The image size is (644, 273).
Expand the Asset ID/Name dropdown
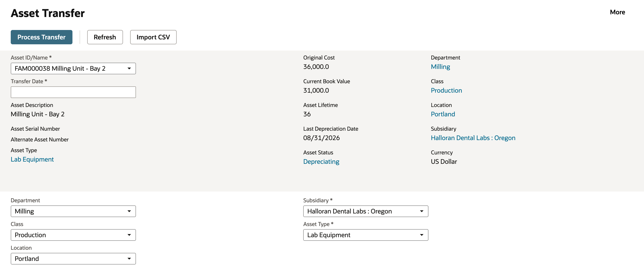(x=73, y=68)
